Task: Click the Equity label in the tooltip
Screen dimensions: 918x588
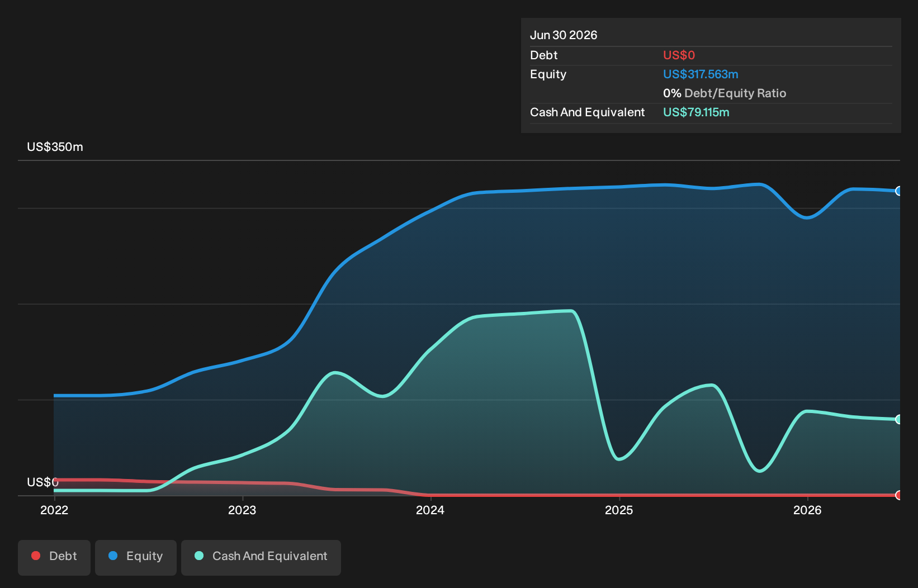Action: coord(548,74)
